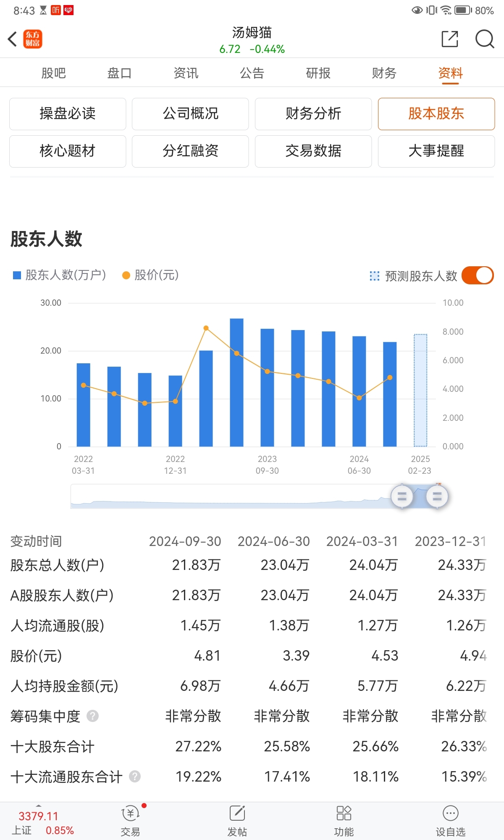Turn off the 预测股东人数 switch

478,276
